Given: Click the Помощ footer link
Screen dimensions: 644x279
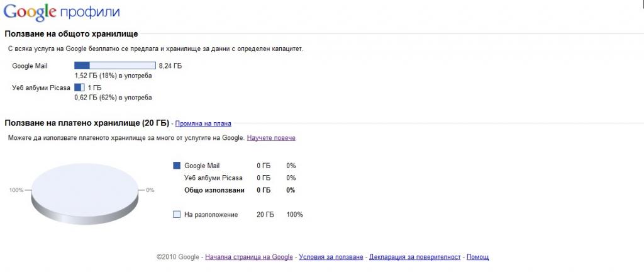Looking at the screenshot, I should click(478, 257).
